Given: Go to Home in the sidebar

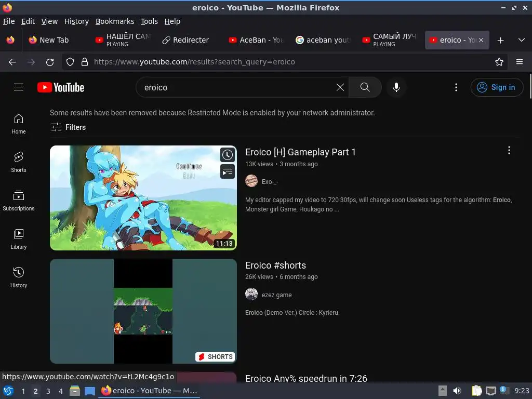Looking at the screenshot, I should pos(19,124).
